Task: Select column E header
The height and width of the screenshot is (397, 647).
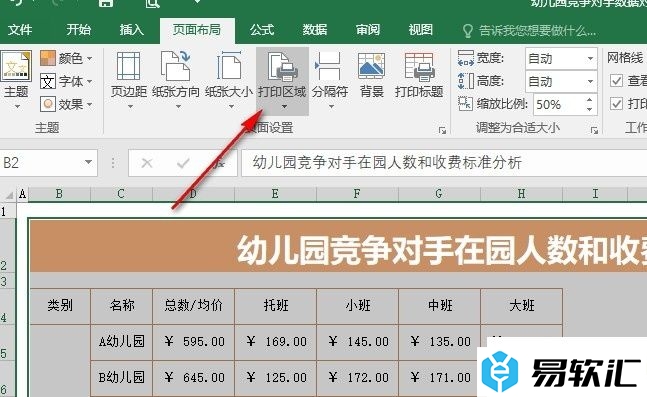Action: pyautogui.click(x=275, y=194)
